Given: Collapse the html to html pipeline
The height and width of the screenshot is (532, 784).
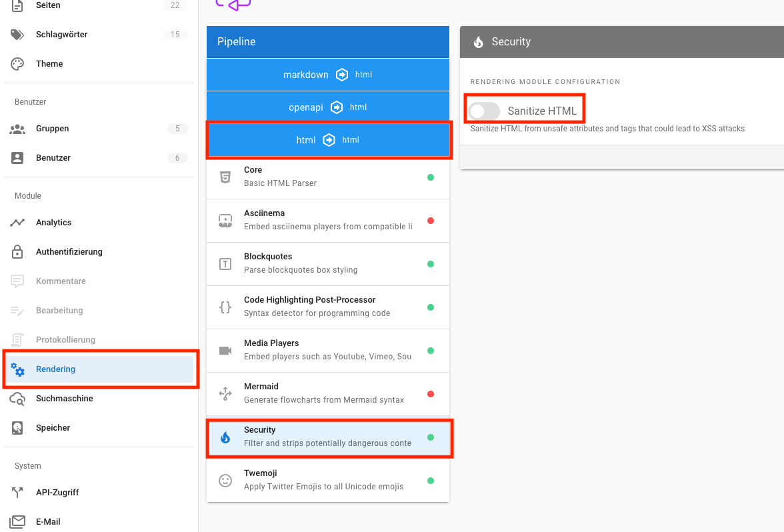Looking at the screenshot, I should [328, 140].
